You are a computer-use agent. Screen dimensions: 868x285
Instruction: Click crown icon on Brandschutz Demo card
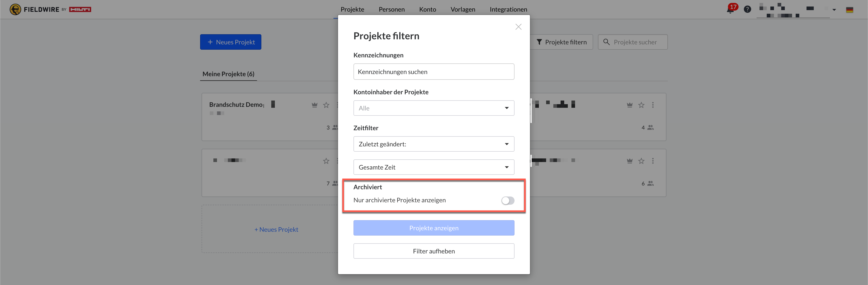click(314, 105)
